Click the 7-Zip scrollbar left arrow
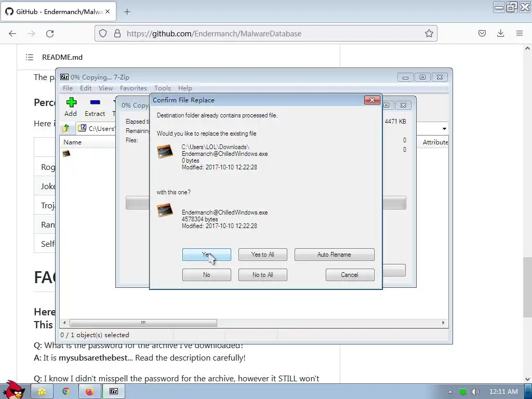532x399 pixels. click(64, 323)
